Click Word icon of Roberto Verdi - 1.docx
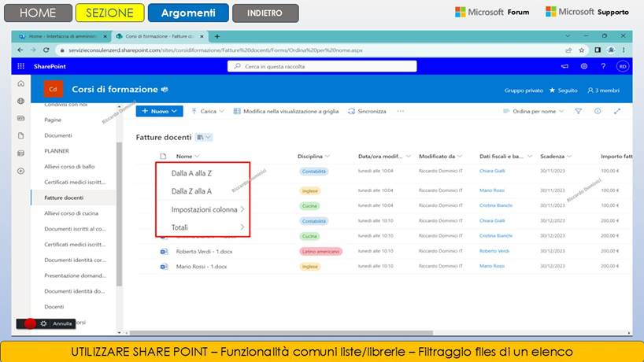The width and height of the screenshot is (644, 362). click(164, 251)
